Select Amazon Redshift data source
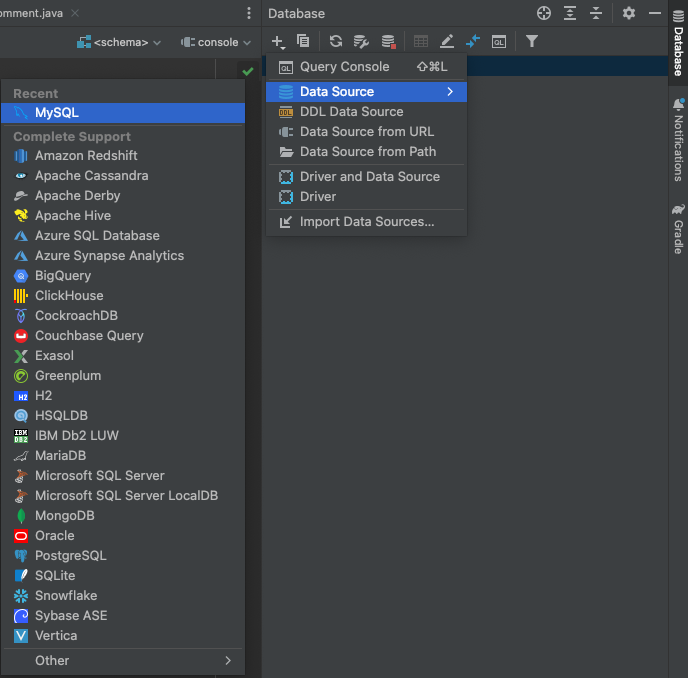This screenshot has height=678, width=688. pyautogui.click(x=123, y=156)
